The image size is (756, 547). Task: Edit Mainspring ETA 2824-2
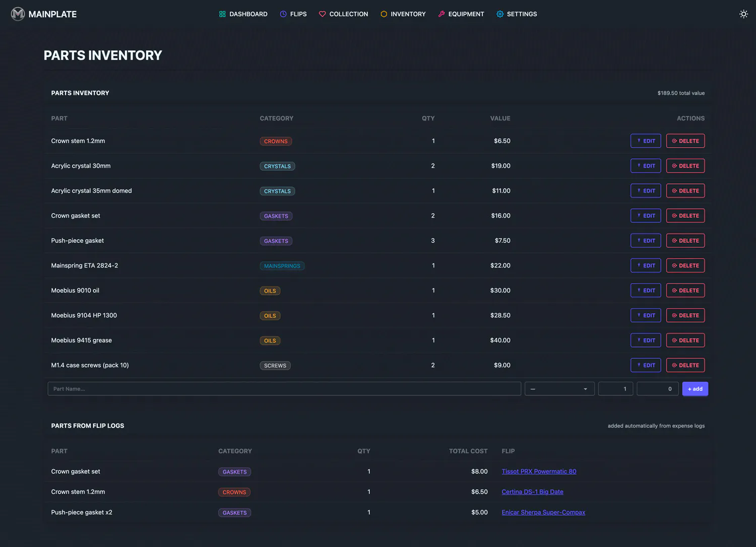pyautogui.click(x=646, y=265)
